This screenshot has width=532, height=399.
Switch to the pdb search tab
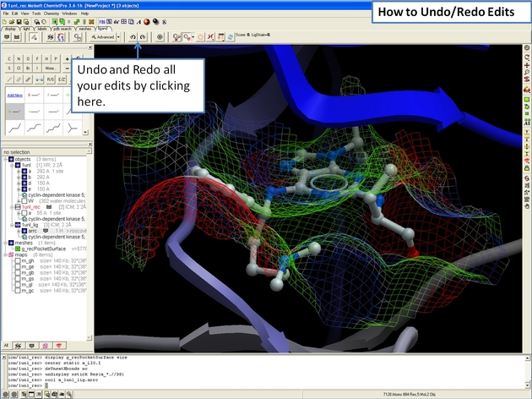coord(63,28)
